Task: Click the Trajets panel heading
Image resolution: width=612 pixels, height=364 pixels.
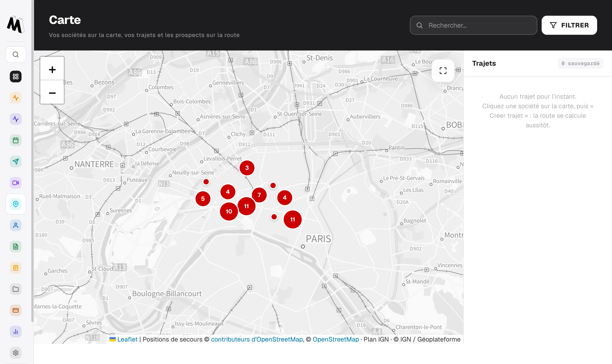Action: [x=484, y=63]
